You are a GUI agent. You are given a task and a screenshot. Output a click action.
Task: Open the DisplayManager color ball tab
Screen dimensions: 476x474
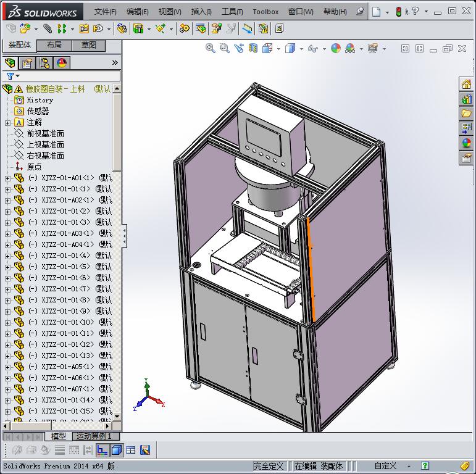pyautogui.click(x=62, y=63)
